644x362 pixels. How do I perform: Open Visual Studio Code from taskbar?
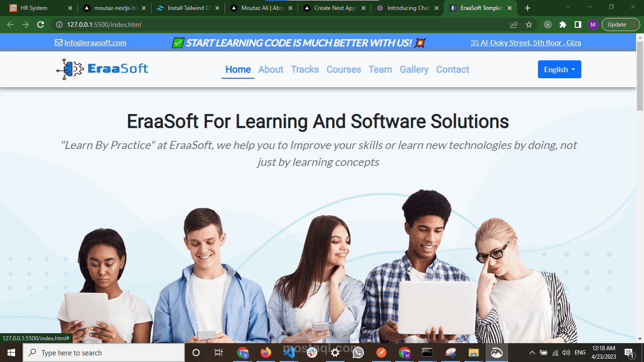pyautogui.click(x=289, y=353)
